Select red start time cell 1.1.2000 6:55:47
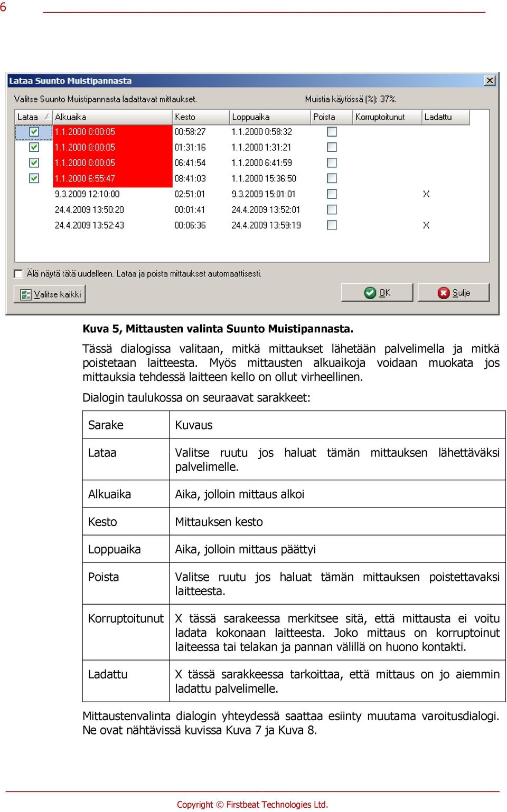Screen dimensions: 507x812 (x=112, y=178)
